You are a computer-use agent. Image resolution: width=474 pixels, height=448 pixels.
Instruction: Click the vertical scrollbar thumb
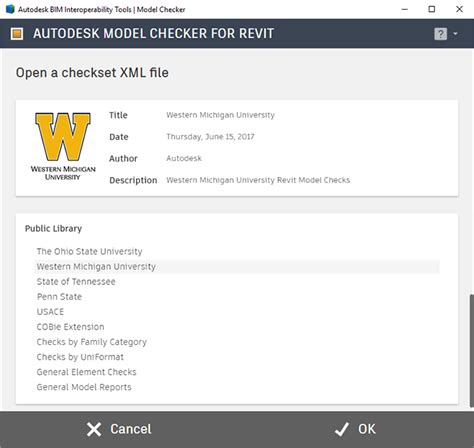click(472, 351)
